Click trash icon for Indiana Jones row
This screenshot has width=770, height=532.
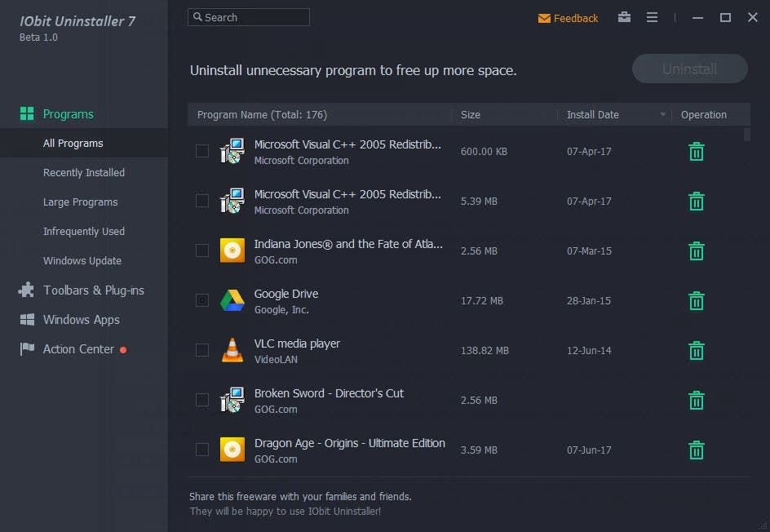[x=696, y=251]
